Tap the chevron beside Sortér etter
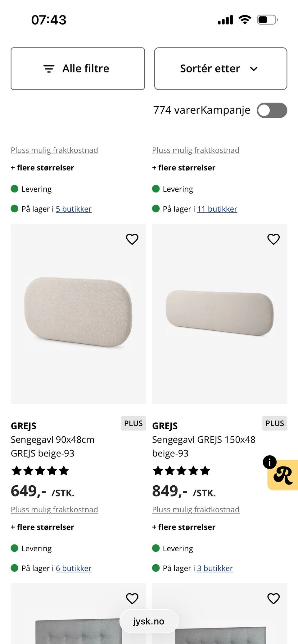 pos(254,69)
